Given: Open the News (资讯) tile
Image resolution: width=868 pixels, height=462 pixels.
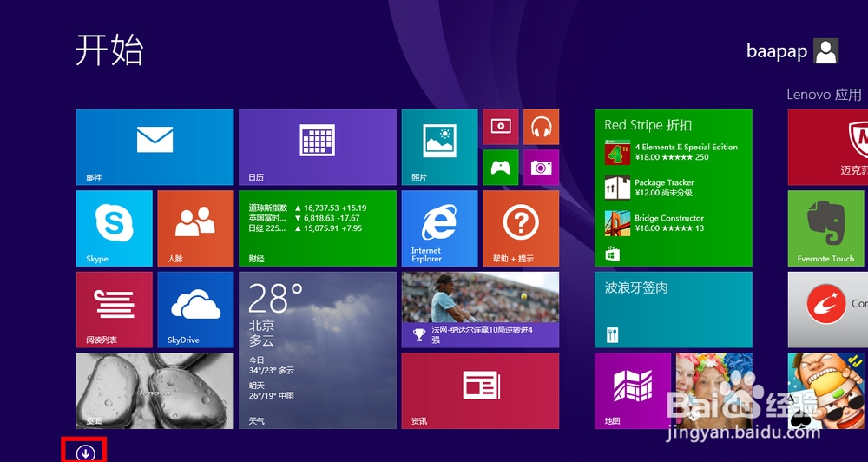Looking at the screenshot, I should click(481, 391).
